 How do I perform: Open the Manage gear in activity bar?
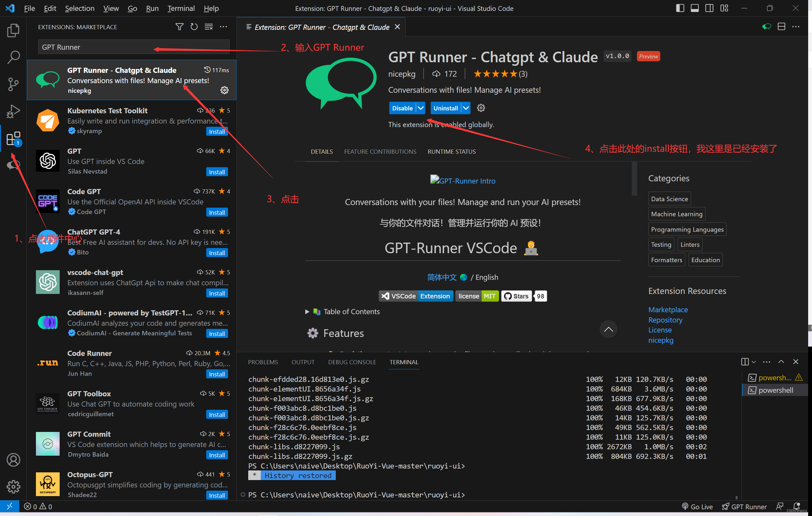[x=13, y=487]
